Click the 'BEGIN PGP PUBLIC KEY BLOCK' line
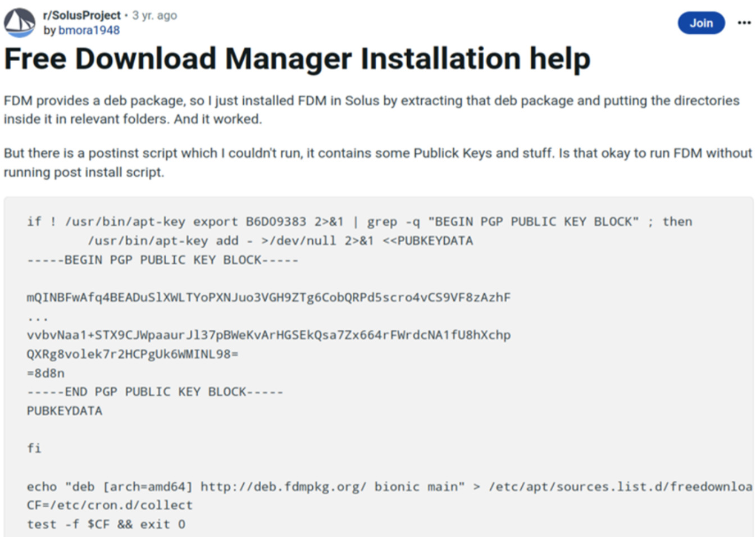Screen dimensions: 756x537 [x=162, y=260]
